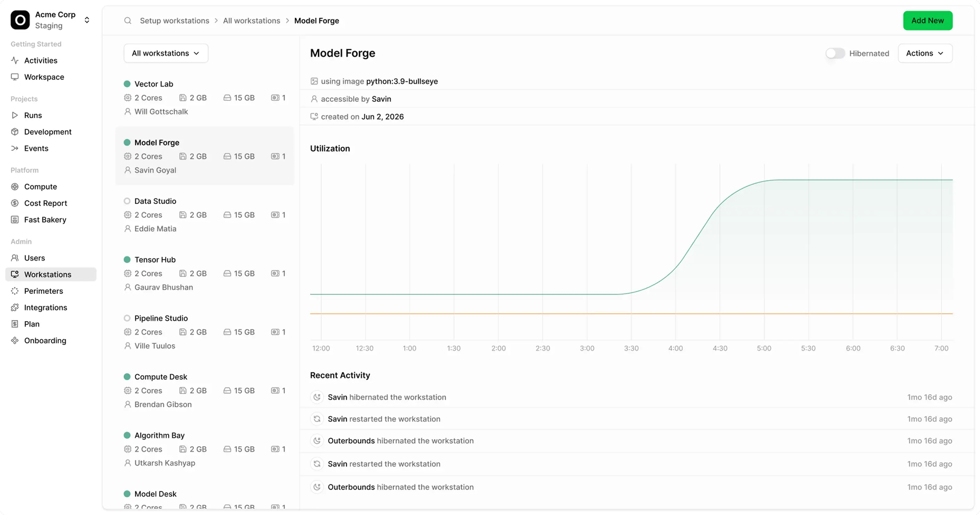Image resolution: width=980 pixels, height=515 pixels.
Task: Click the Fast Bakery icon
Action: (15, 220)
